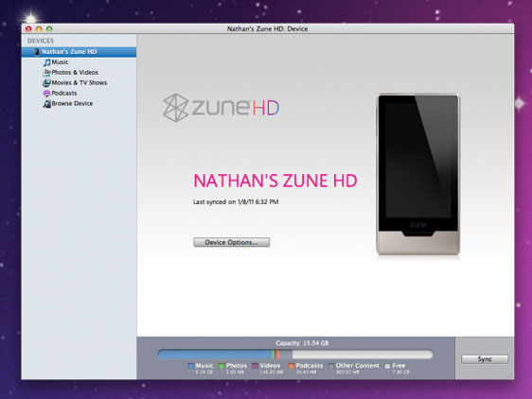The image size is (532, 399).
Task: Click 'Podcasts' legend label in capacity bar
Action: coord(310,366)
